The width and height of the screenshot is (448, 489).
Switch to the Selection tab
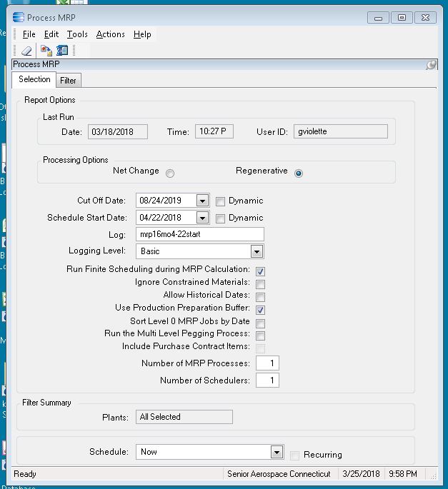[x=34, y=79]
